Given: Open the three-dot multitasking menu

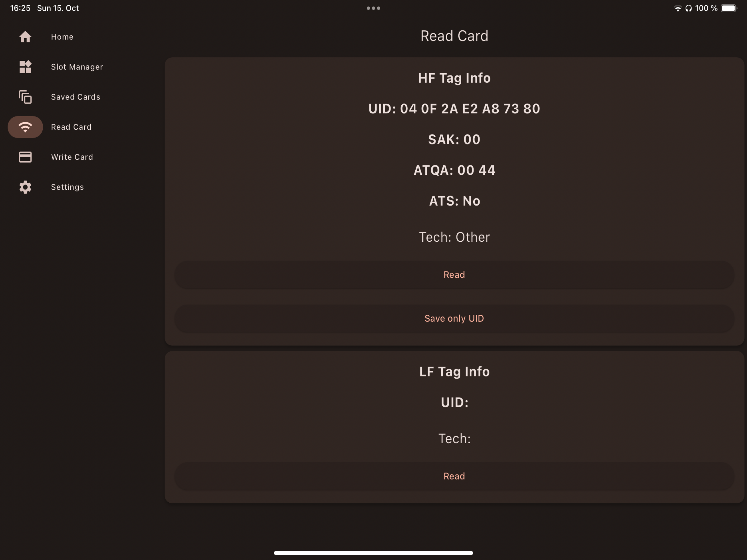Looking at the screenshot, I should (373, 8).
